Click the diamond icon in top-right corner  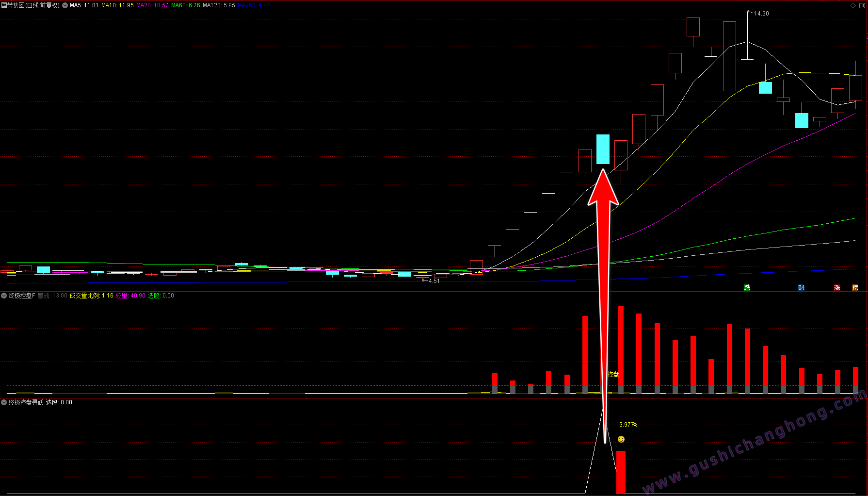853,5
